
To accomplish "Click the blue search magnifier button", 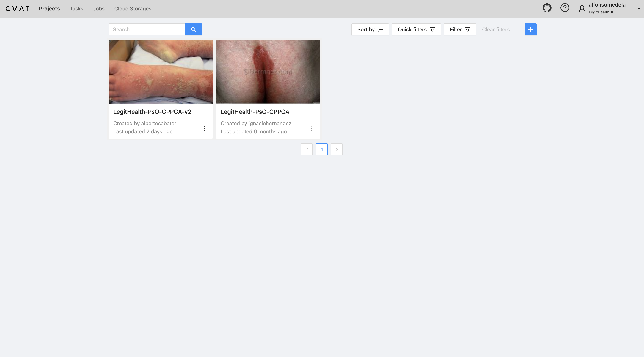I will [193, 29].
